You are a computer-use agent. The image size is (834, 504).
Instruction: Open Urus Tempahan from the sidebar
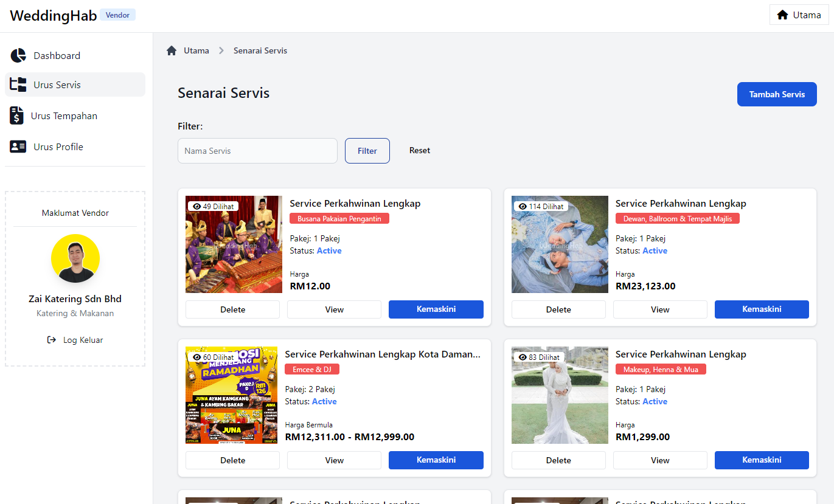[64, 116]
